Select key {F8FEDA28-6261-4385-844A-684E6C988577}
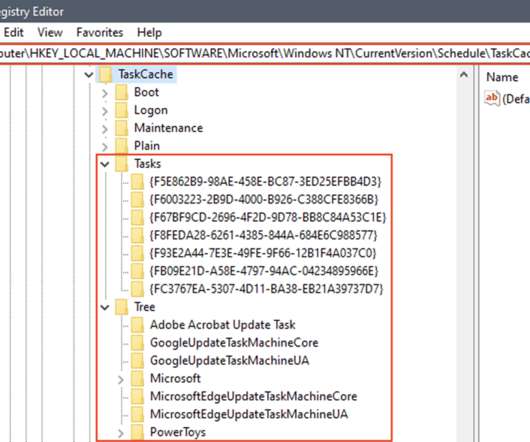 263,236
